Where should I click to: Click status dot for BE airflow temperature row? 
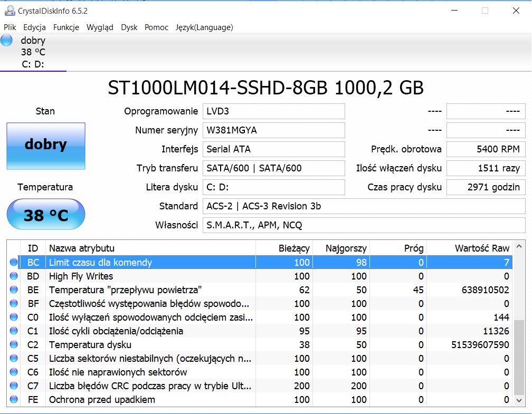[x=14, y=290]
